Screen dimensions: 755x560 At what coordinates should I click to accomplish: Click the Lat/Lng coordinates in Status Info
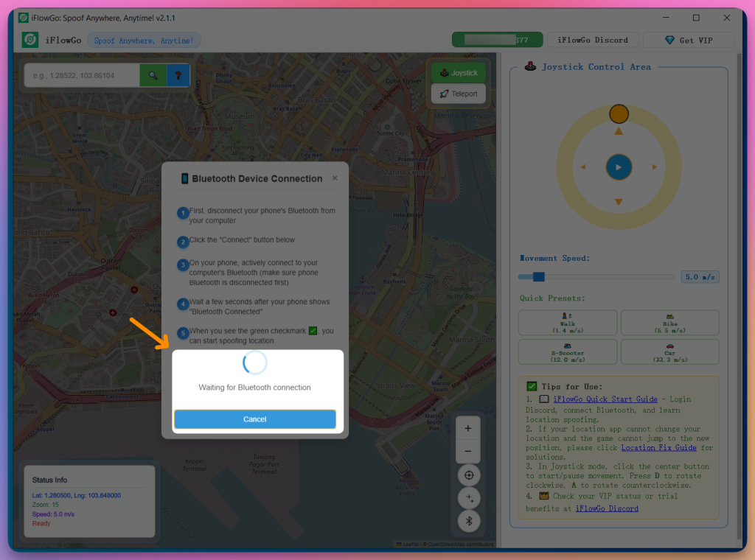tap(77, 495)
